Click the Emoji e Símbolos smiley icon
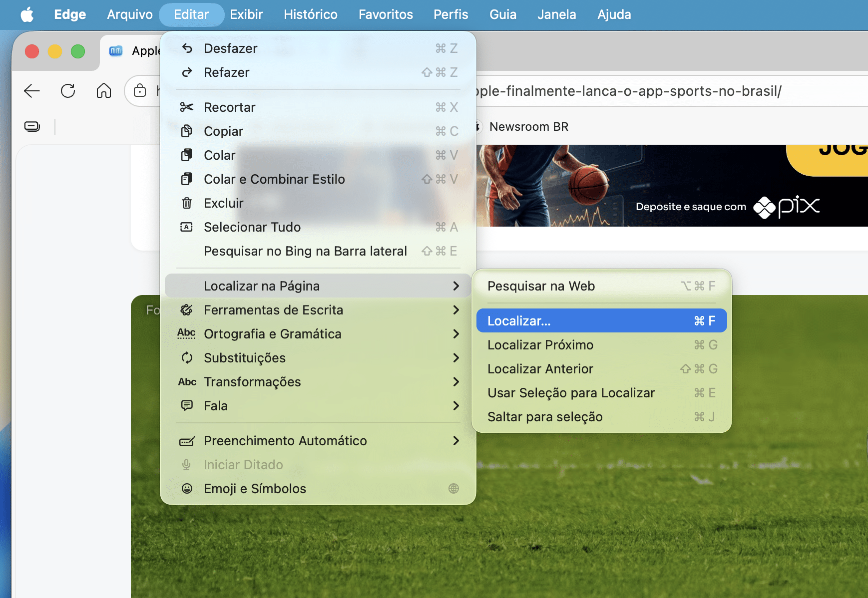This screenshot has height=598, width=868. tap(187, 489)
